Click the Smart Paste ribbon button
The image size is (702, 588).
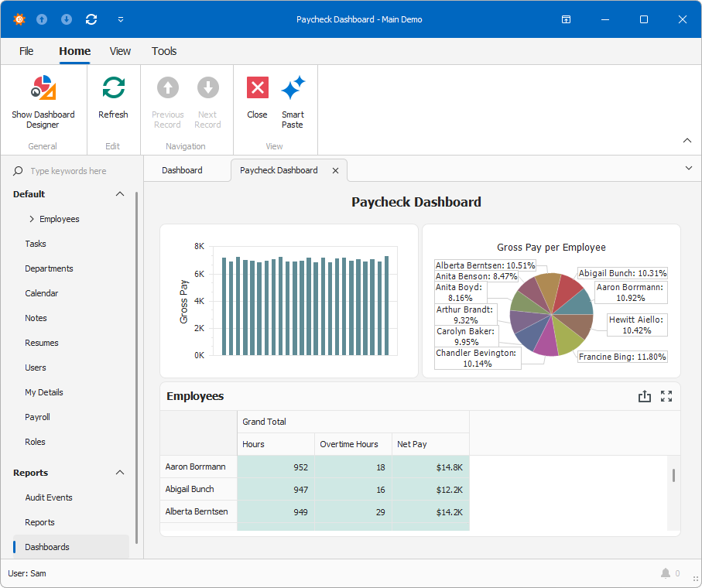[x=293, y=102]
